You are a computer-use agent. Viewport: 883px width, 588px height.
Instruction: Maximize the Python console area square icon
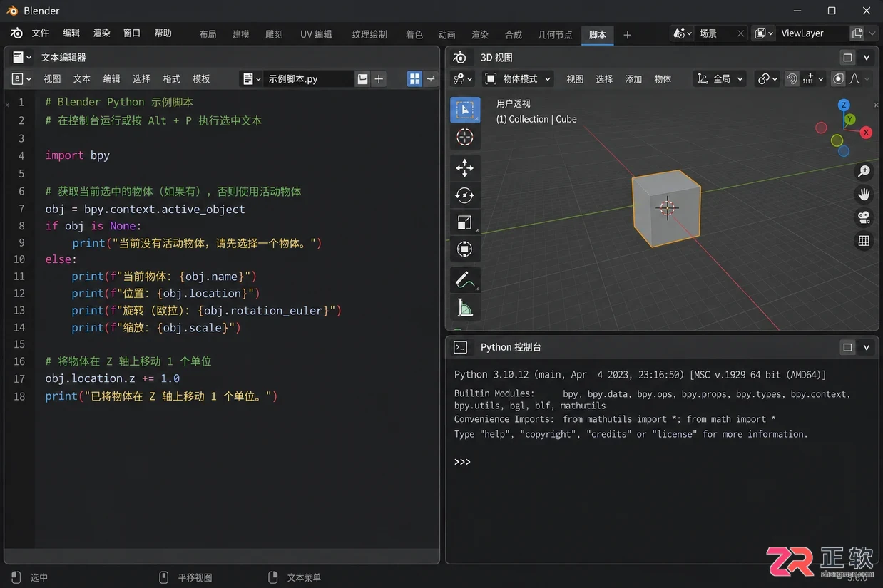[847, 347]
